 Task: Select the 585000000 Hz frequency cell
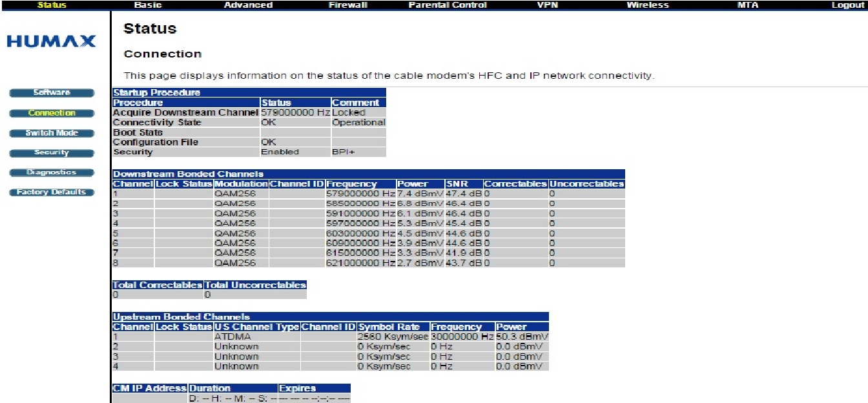coord(360,203)
